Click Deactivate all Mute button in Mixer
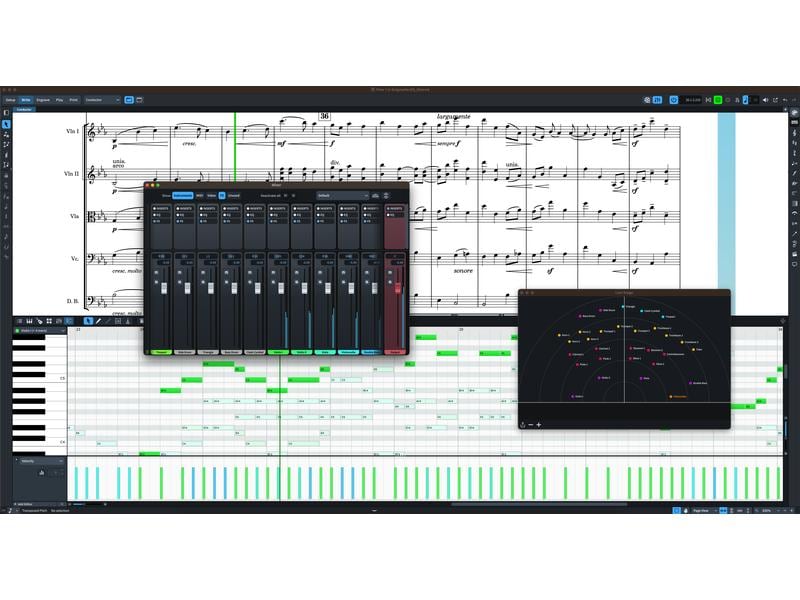Image resolution: width=800 pixels, height=600 pixels. (x=286, y=195)
